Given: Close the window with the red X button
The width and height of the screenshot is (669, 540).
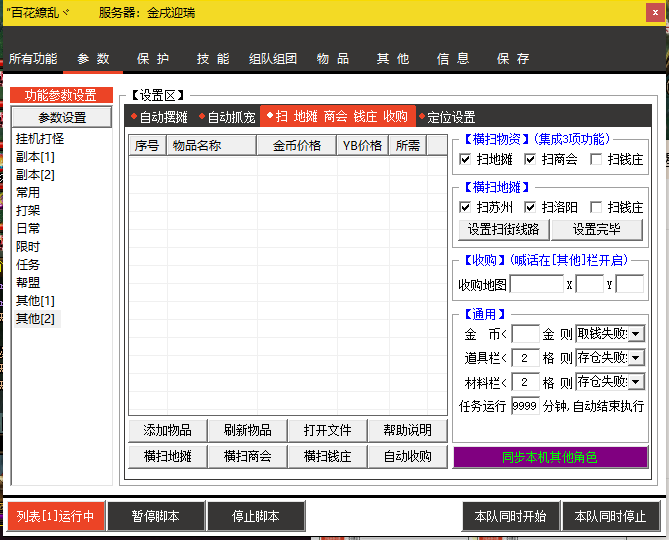Looking at the screenshot, I should click(655, 12).
